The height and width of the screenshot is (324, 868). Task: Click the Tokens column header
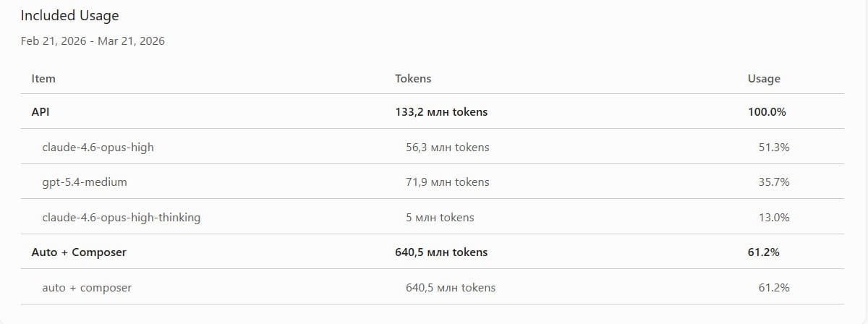point(413,78)
